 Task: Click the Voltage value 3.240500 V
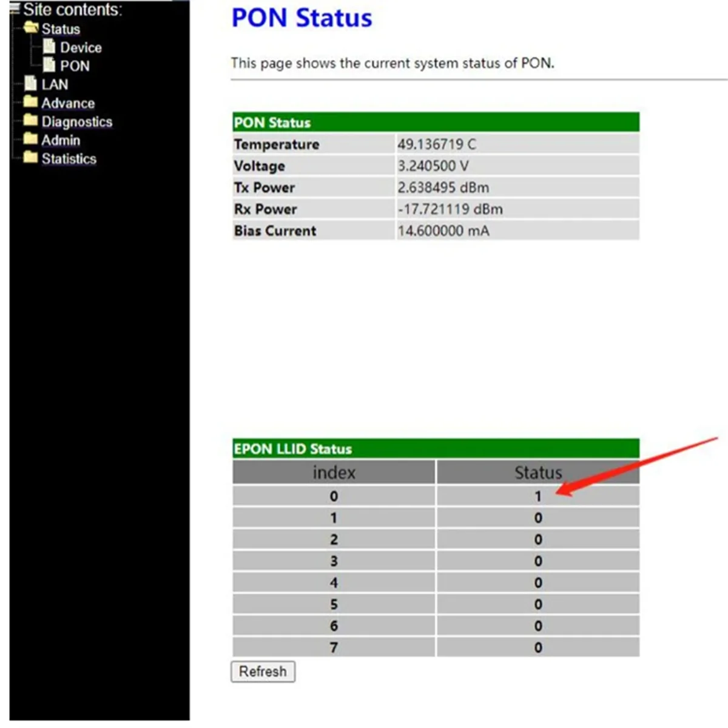[433, 166]
